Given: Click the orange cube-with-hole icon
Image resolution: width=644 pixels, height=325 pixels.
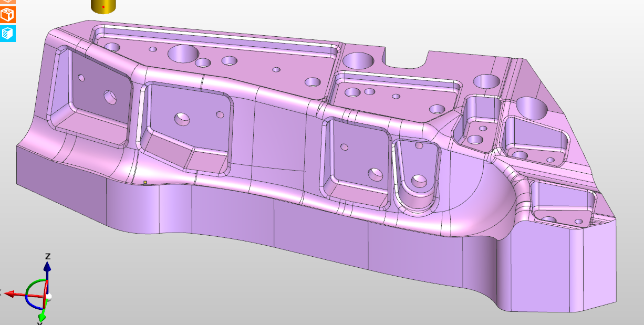Looking at the screenshot, I should tap(8, 15).
